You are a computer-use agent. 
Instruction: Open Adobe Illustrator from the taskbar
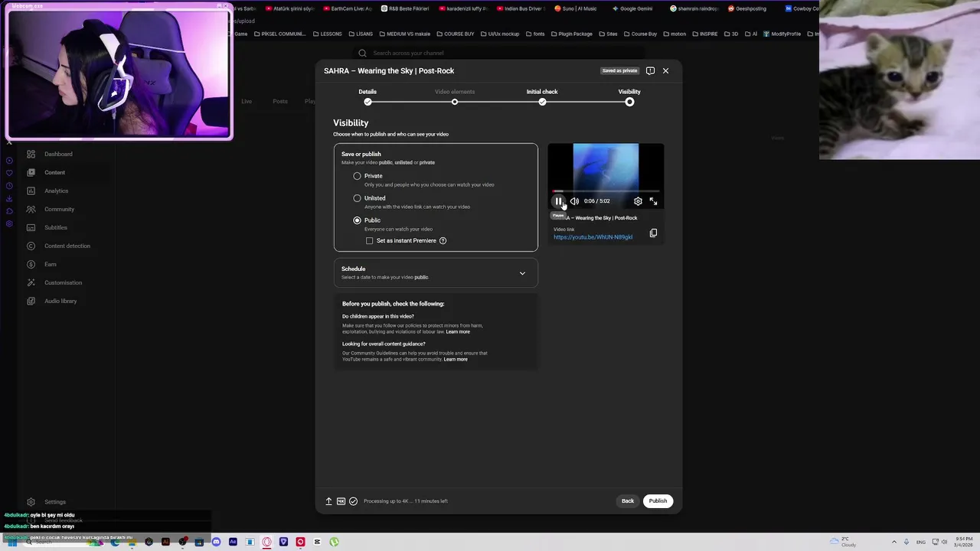(165, 542)
